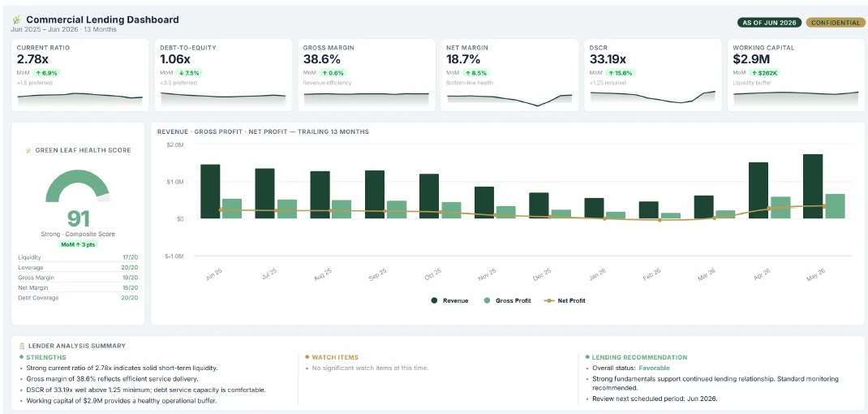Click the Feb 26 net profit point

pyautogui.click(x=660, y=220)
